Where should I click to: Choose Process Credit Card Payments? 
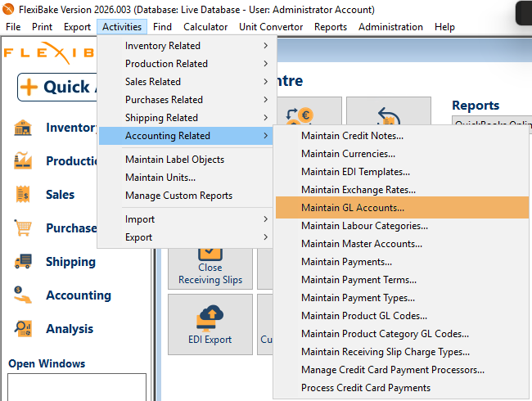coord(402,387)
